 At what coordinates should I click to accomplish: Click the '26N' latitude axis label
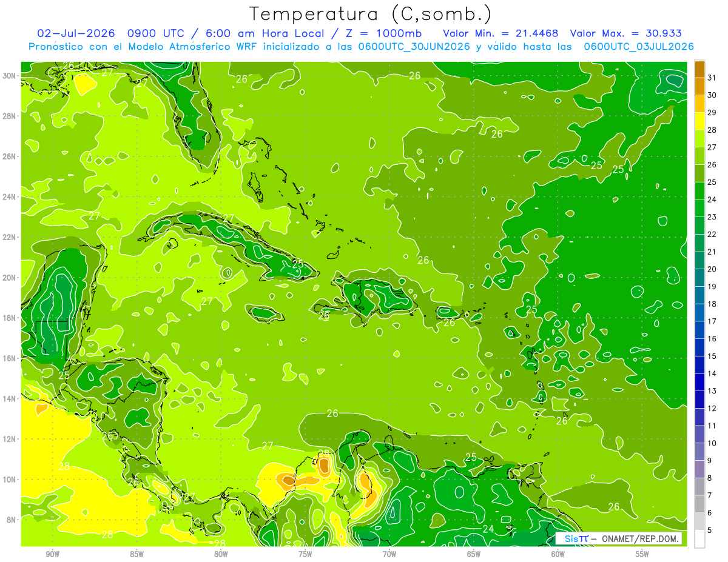10,156
